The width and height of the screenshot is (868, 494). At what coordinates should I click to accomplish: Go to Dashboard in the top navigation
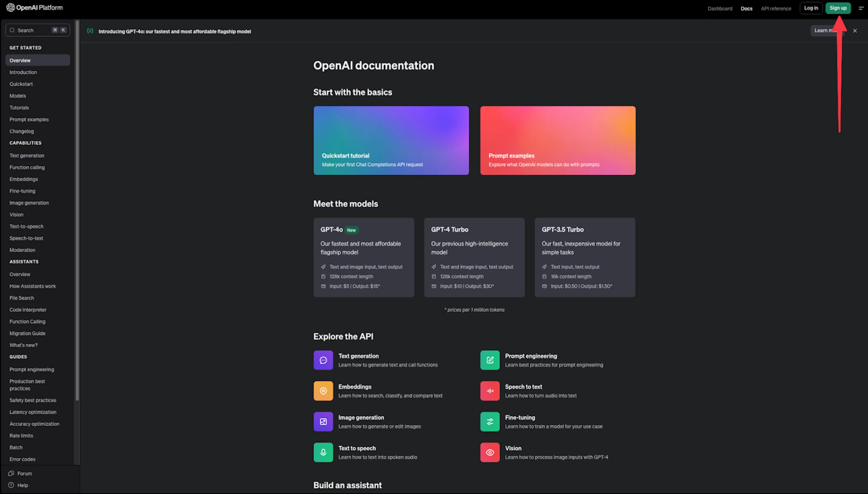pyautogui.click(x=720, y=9)
